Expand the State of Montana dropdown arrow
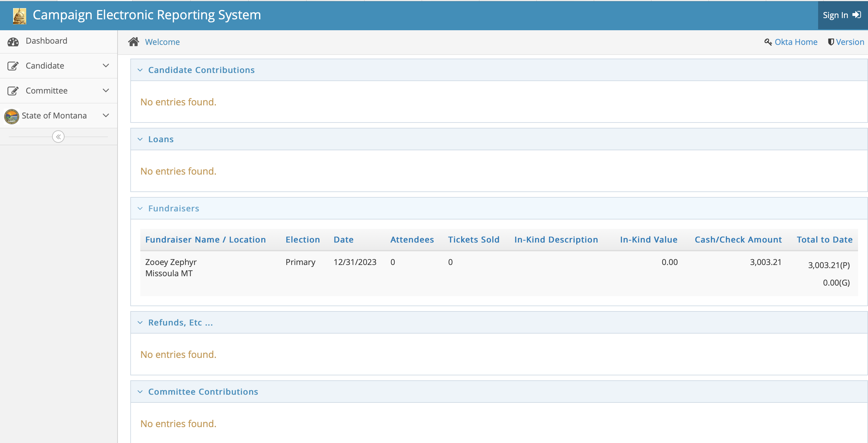The image size is (868, 443). click(106, 116)
